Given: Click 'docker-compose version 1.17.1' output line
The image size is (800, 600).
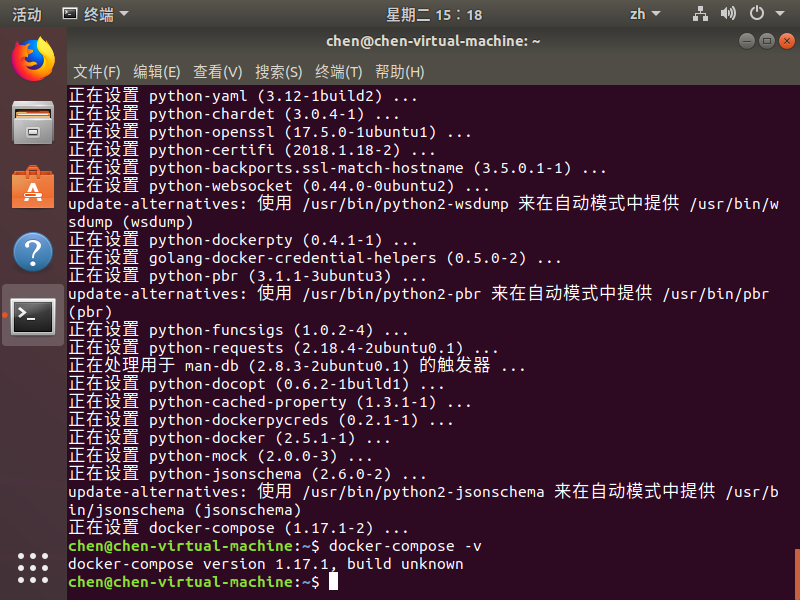Looking at the screenshot, I should tap(266, 564).
